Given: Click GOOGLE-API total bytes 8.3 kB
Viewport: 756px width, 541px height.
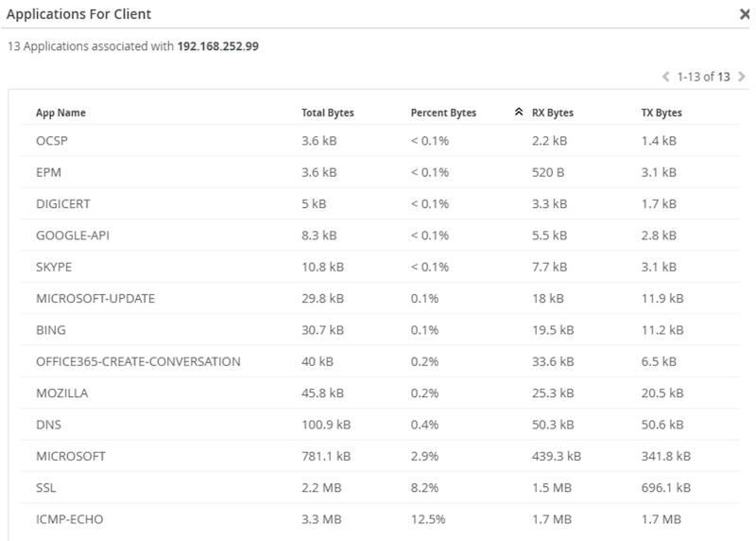Looking at the screenshot, I should coord(319,236).
